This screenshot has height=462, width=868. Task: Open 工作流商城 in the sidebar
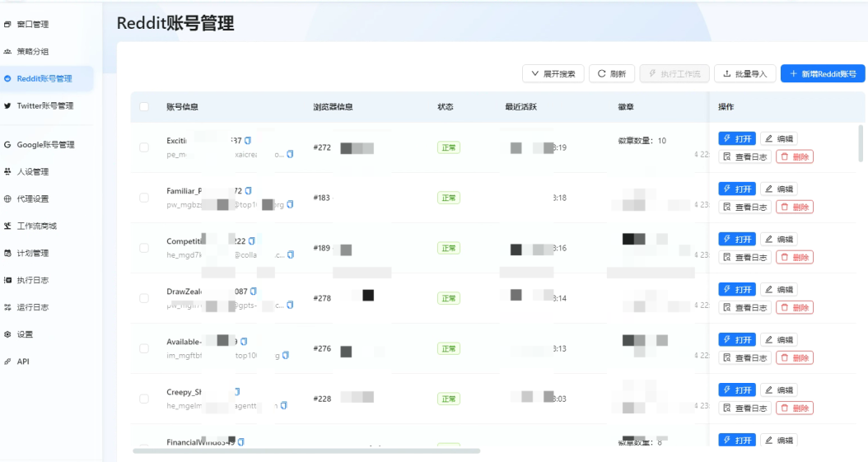pyautogui.click(x=36, y=226)
